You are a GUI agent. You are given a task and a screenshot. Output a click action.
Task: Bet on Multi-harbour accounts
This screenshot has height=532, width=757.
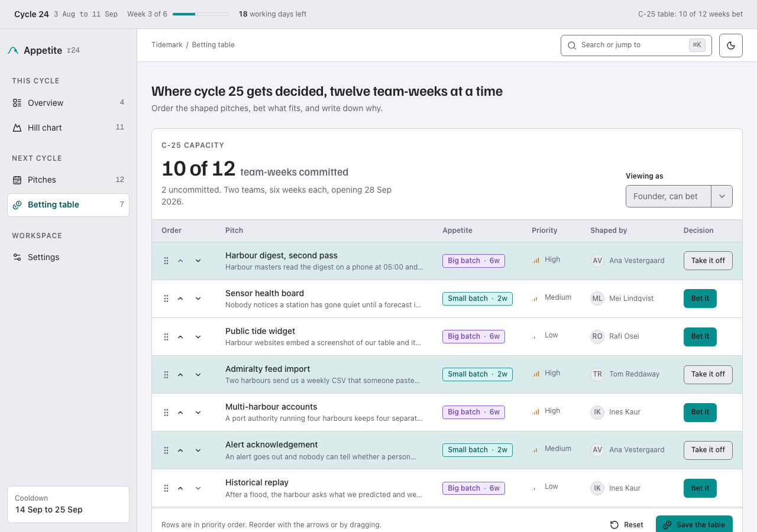700,412
